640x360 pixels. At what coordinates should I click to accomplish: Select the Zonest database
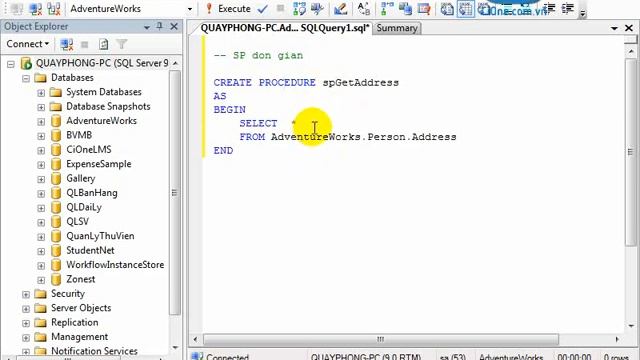tap(80, 279)
